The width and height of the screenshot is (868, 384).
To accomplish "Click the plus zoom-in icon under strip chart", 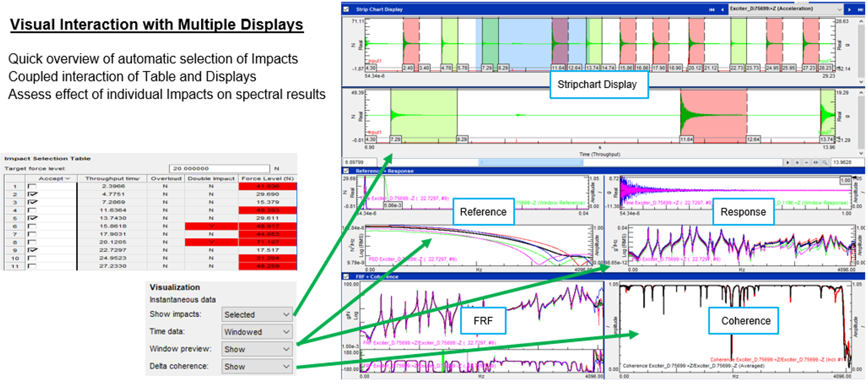I will (797, 163).
